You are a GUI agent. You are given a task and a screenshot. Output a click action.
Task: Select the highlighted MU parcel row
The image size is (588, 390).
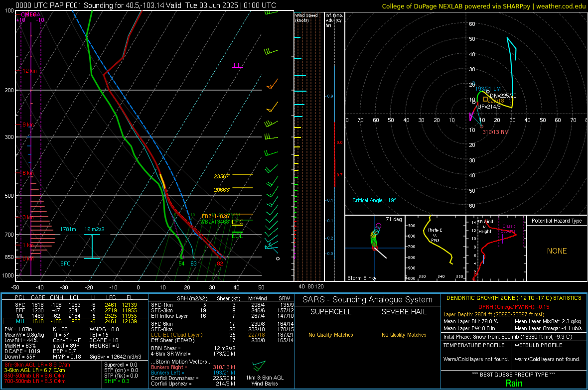pos(75,321)
